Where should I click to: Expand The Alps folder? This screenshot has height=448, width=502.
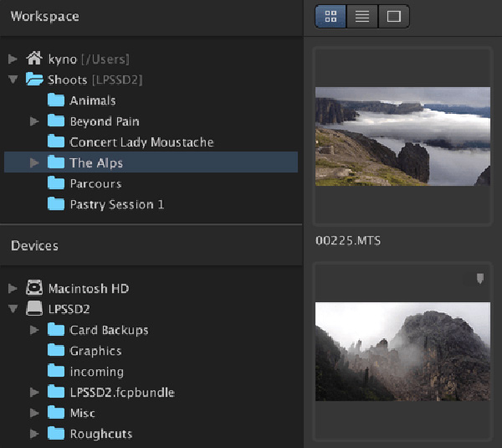point(34,162)
